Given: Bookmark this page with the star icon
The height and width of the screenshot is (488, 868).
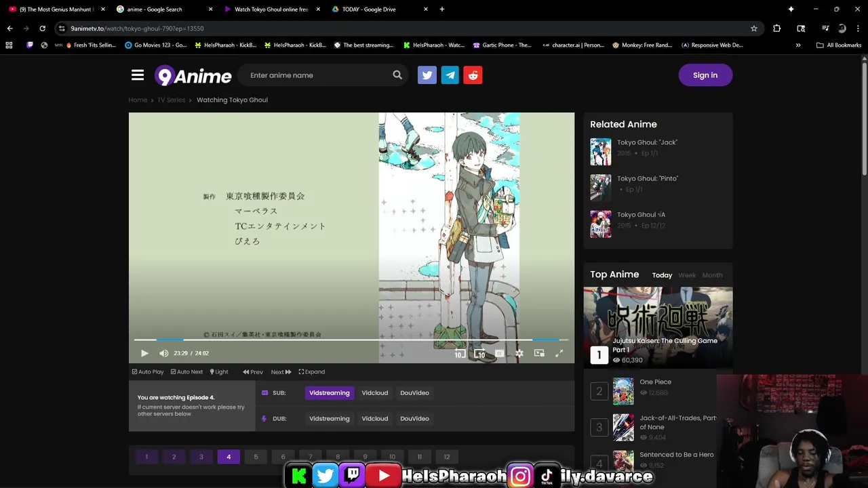Looking at the screenshot, I should click(x=753, y=28).
